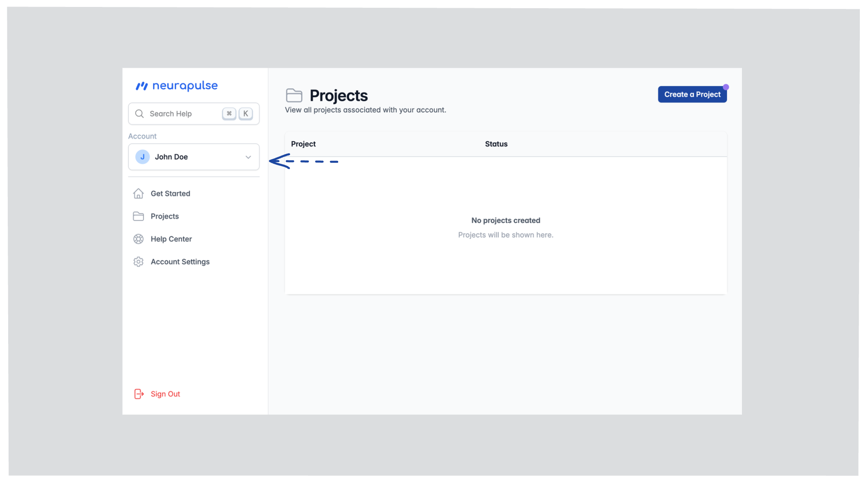The width and height of the screenshot is (868, 483).
Task: Click the Projects folder sidebar icon
Action: 138,216
